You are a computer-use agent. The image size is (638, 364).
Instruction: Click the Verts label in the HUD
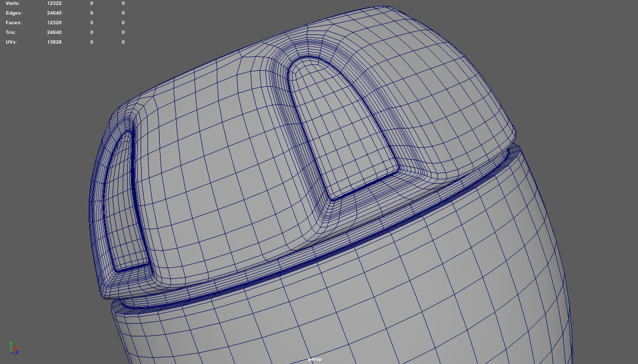pyautogui.click(x=13, y=3)
